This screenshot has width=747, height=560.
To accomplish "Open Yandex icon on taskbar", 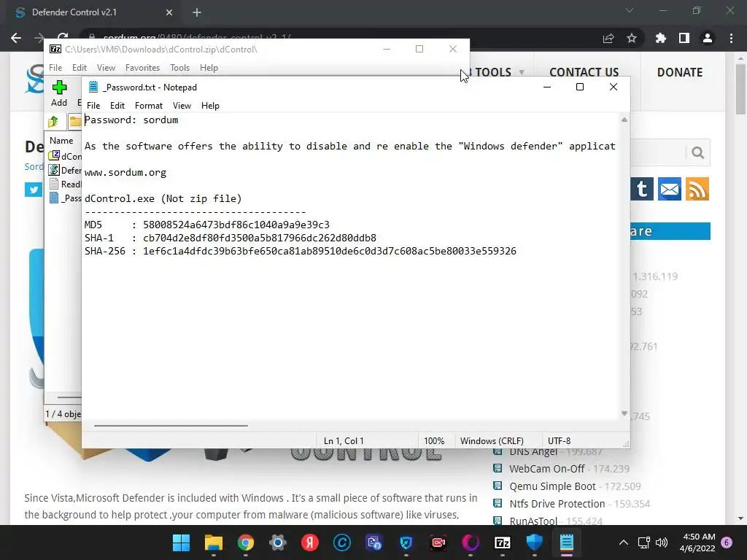I will click(309, 542).
